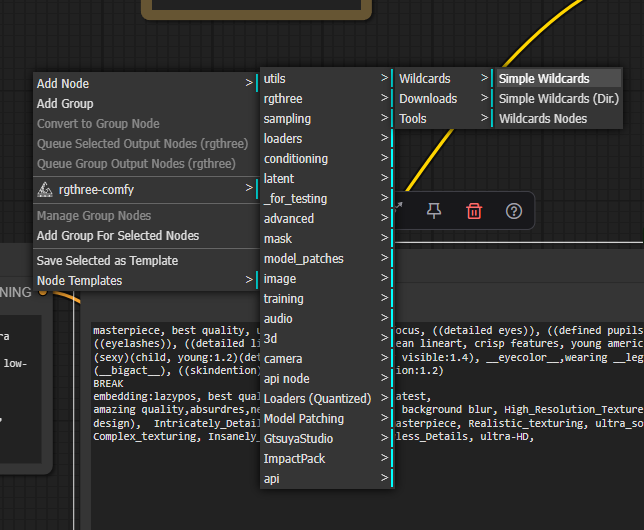The image size is (644, 530).
Task: Open the Loaders (Quantized) submenu
Action: (x=327, y=399)
